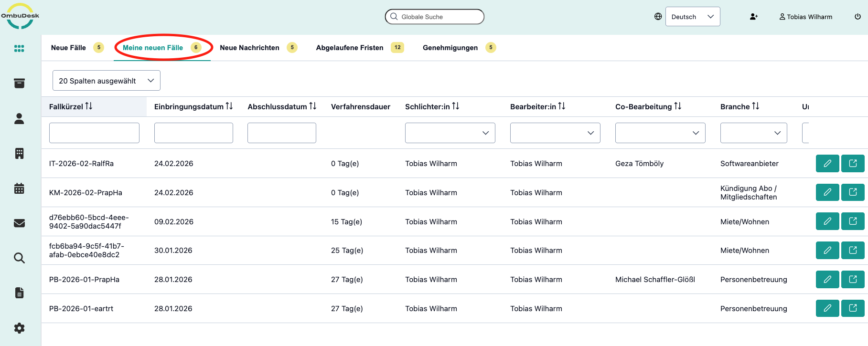Open the Schlichter:in filter dropdown

(450, 133)
